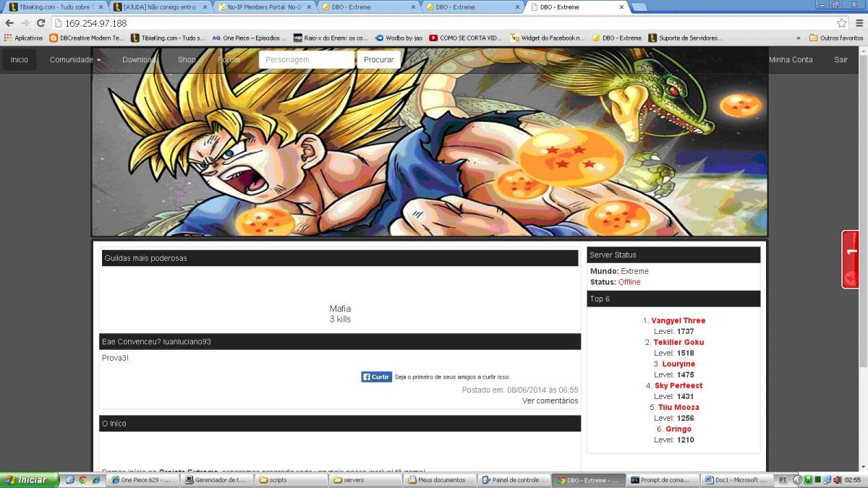The height and width of the screenshot is (488, 868).
Task: Open the Suporte de Servidores bookmark
Action: tap(685, 38)
